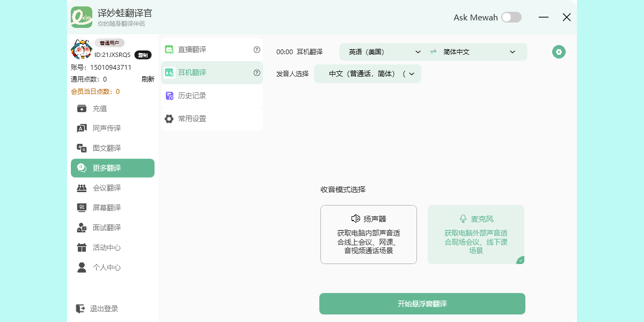Click the 活动中心 gift icon
Image resolution: width=644 pixels, height=322 pixels.
pyautogui.click(x=82, y=247)
